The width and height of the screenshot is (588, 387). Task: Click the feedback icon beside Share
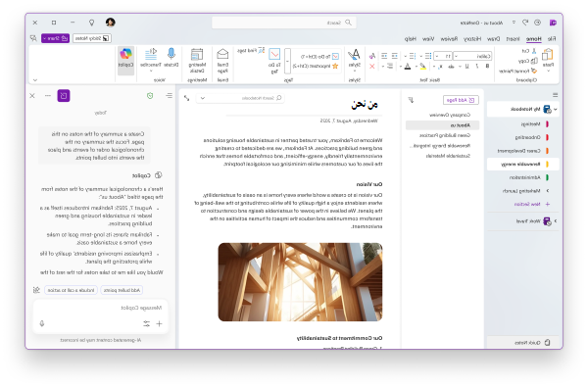(x=33, y=38)
